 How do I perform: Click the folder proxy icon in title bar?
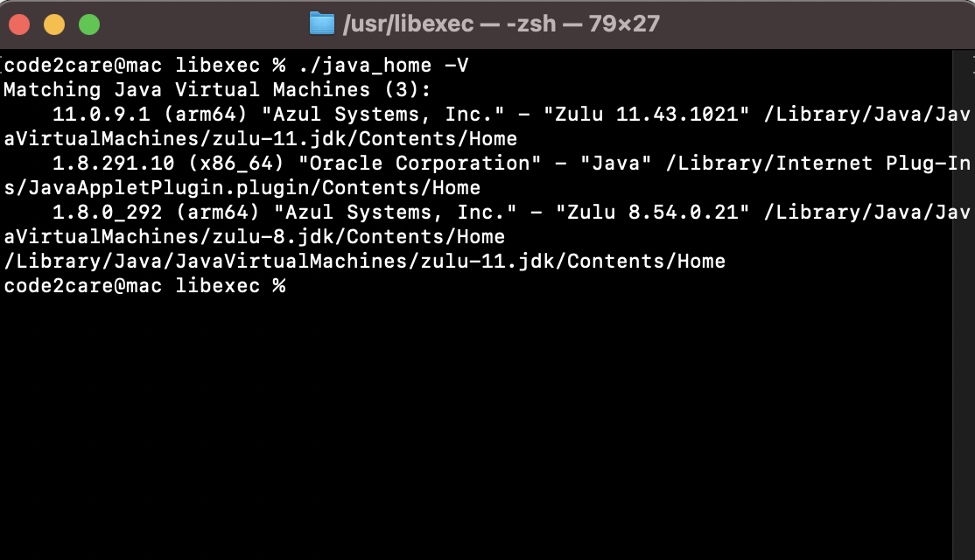pos(321,24)
